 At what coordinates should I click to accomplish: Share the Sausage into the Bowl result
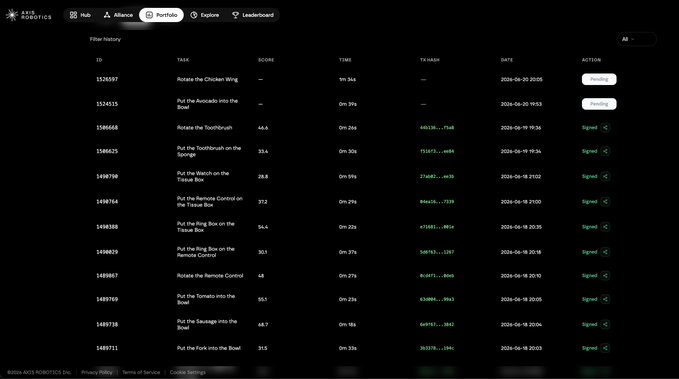[605, 324]
